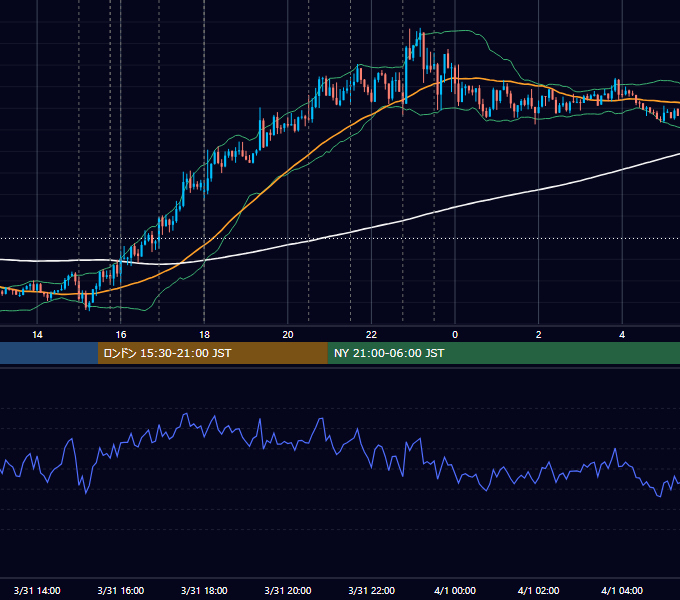Click the 4/1 00:00 time label
This screenshot has height=600, width=680.
coord(455,590)
